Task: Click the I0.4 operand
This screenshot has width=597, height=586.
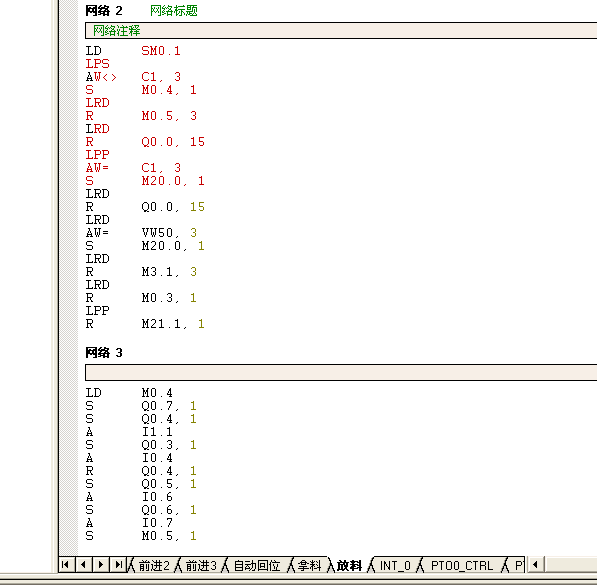Action: [x=157, y=458]
